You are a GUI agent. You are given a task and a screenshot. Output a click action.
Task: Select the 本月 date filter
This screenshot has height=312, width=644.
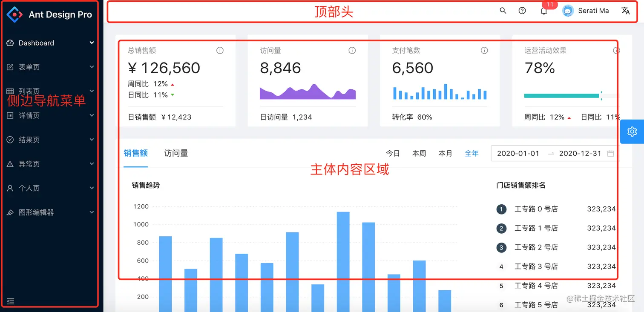446,153
